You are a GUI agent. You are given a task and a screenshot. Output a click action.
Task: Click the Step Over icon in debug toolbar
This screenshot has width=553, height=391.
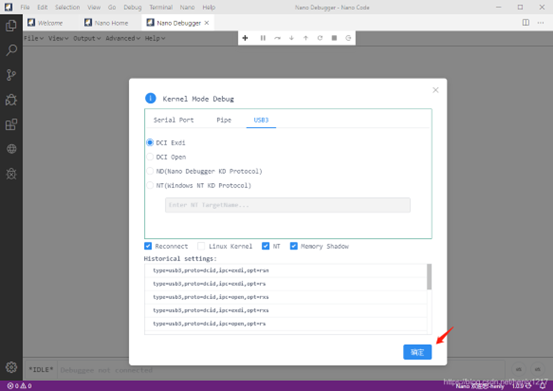(277, 38)
